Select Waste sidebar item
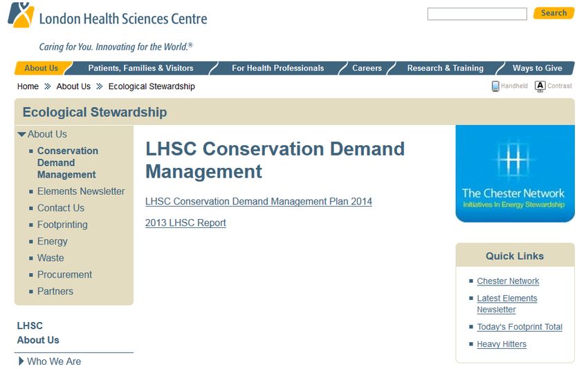The width and height of the screenshot is (588, 369). (x=50, y=258)
